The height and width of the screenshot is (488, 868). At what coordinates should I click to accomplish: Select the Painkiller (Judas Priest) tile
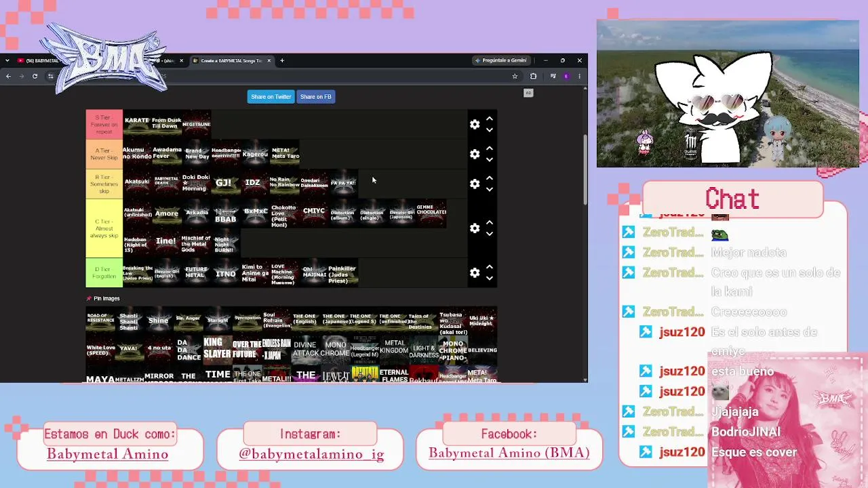tap(343, 272)
